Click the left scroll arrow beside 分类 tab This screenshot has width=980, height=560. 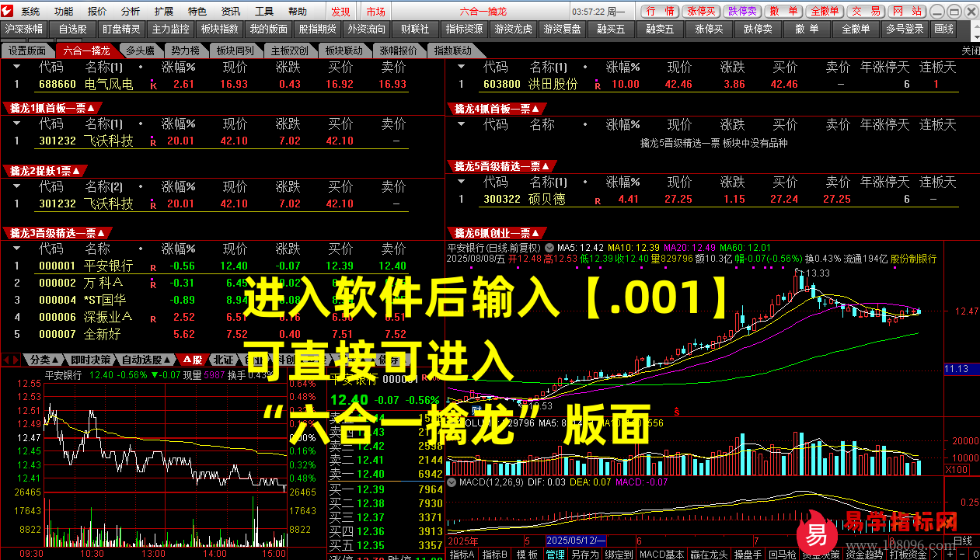(6, 360)
